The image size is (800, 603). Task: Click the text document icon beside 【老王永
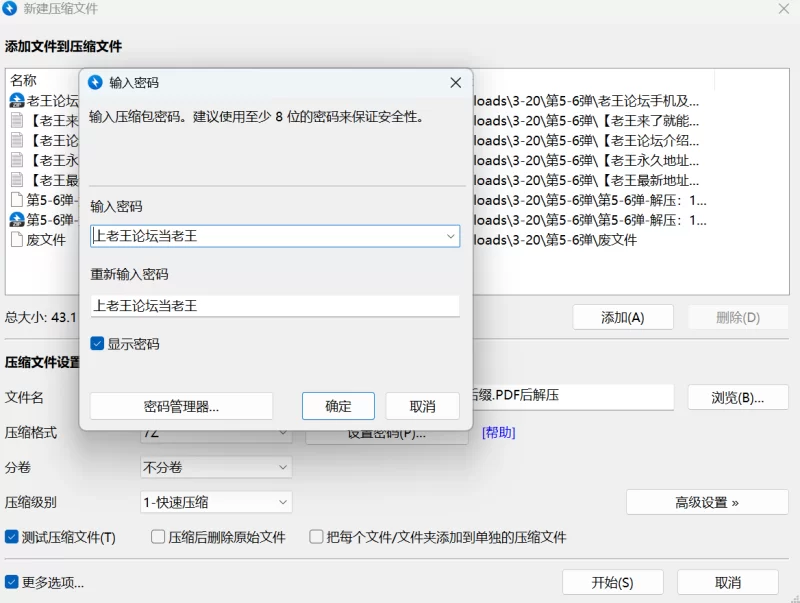[17, 160]
